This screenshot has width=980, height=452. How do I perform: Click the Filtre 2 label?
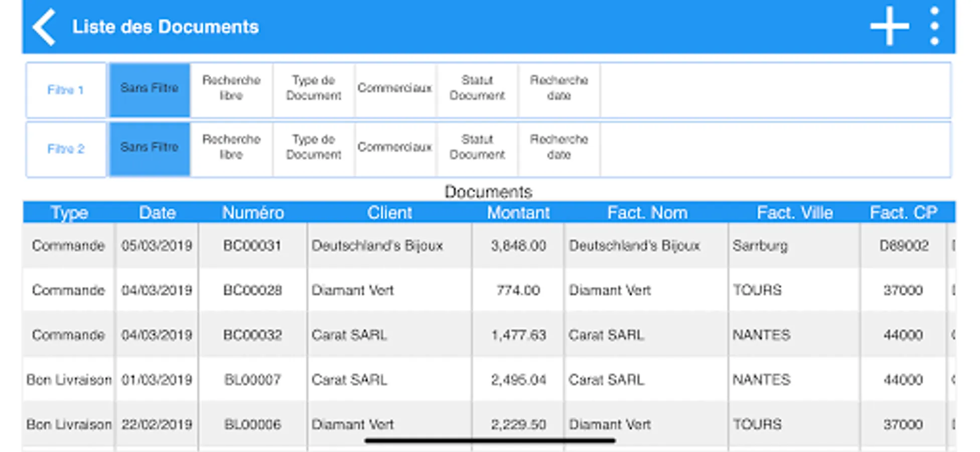point(66,149)
